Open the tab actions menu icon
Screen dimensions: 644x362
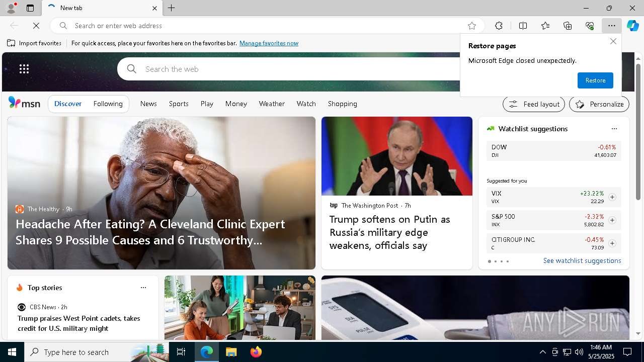pos(30,8)
